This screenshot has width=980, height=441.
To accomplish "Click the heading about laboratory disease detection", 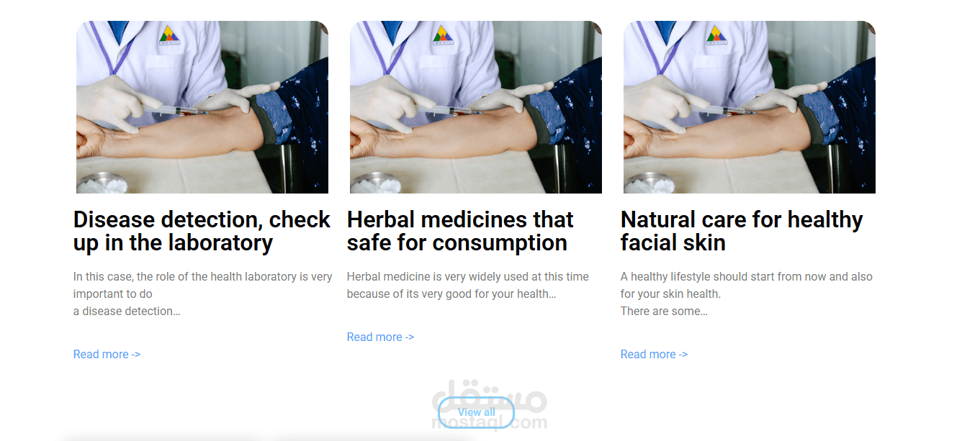I will click(x=202, y=231).
